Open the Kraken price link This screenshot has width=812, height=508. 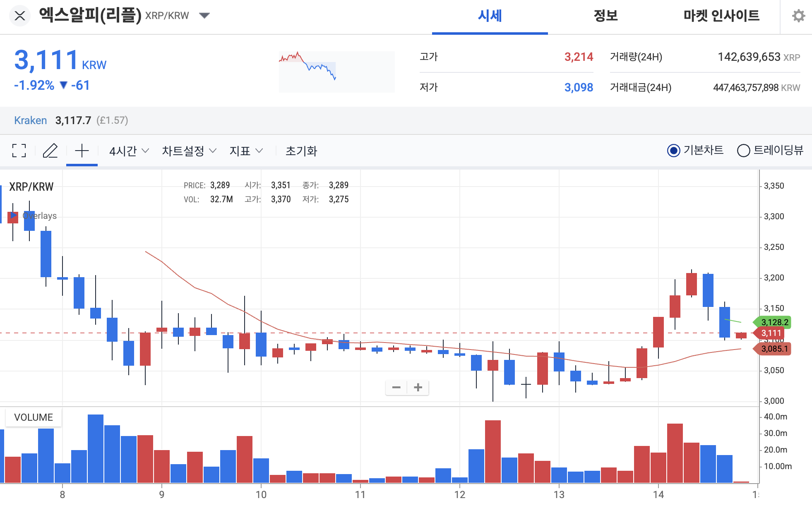pyautogui.click(x=31, y=120)
